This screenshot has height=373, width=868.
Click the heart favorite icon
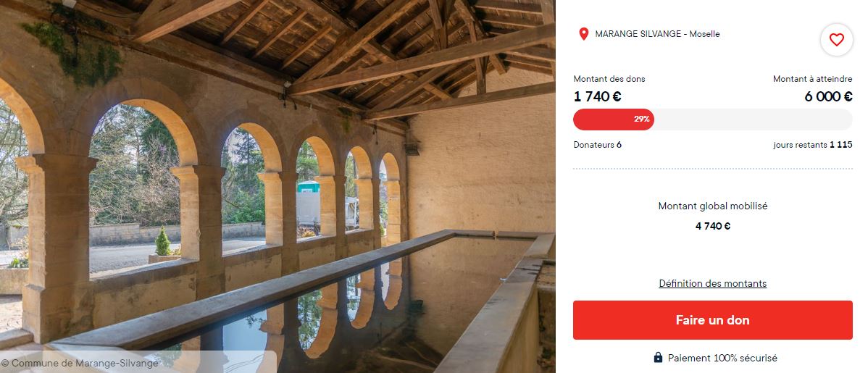point(836,40)
